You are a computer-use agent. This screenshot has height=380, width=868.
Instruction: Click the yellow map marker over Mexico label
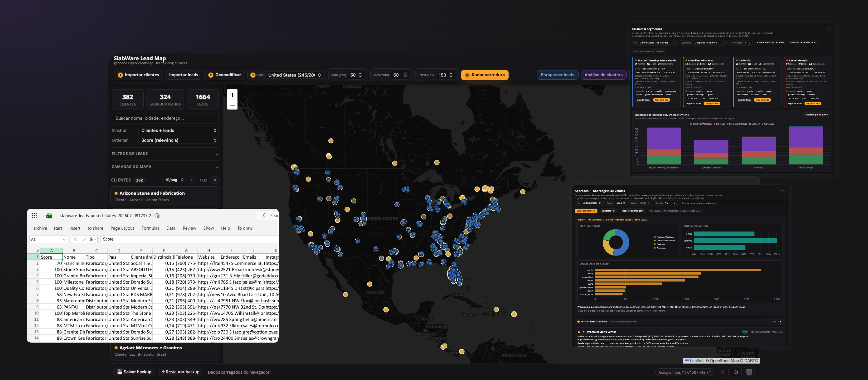[370, 284]
